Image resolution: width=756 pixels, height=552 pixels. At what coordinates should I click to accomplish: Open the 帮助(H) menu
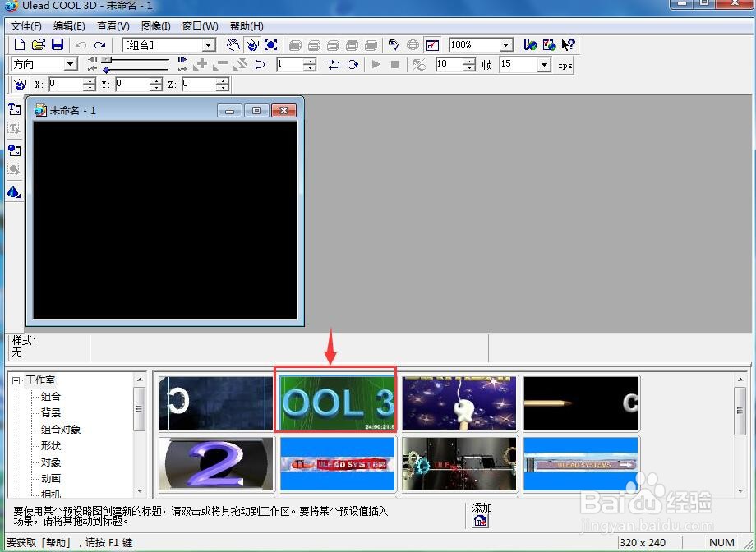[x=247, y=26]
